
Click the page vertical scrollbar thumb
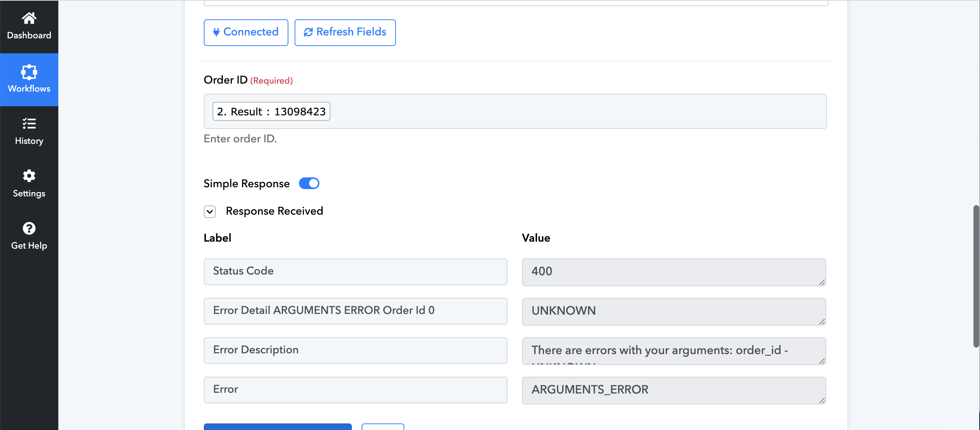(x=976, y=276)
